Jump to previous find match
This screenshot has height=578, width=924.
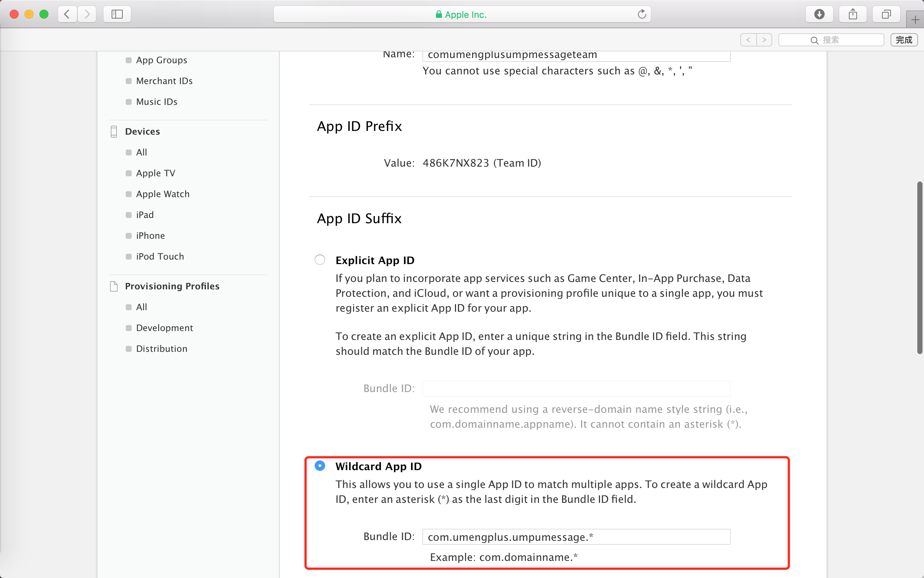pos(748,40)
